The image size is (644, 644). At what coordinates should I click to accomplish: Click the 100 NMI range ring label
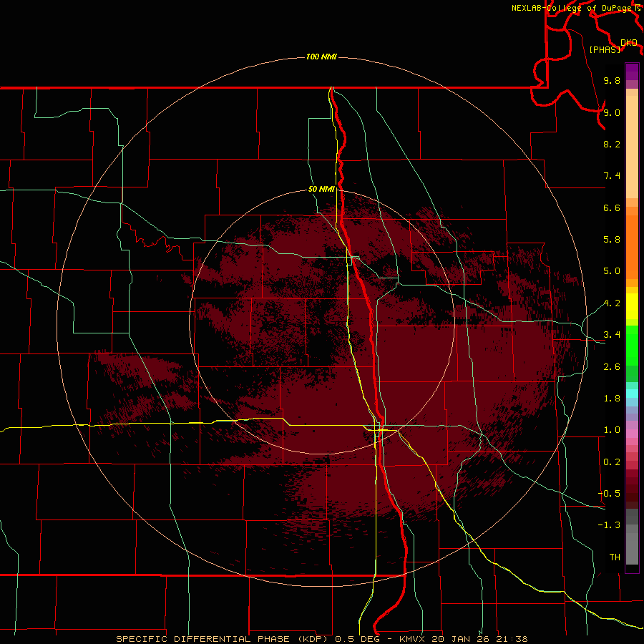tap(321, 57)
